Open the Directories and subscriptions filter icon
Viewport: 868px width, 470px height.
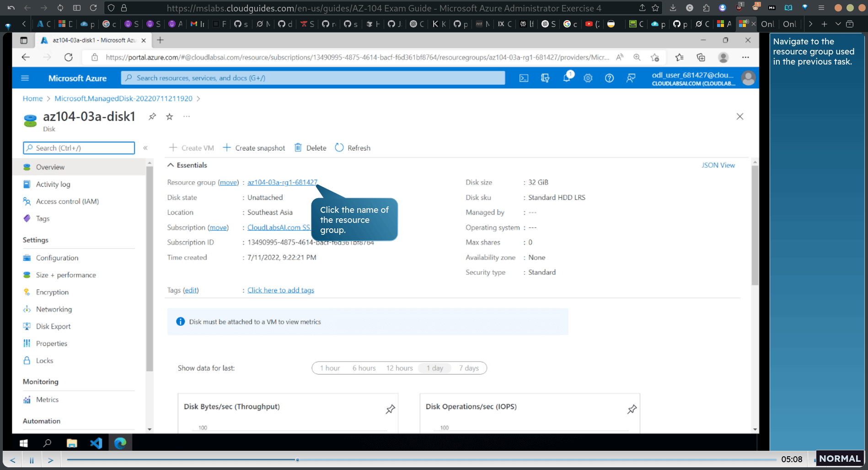click(545, 78)
